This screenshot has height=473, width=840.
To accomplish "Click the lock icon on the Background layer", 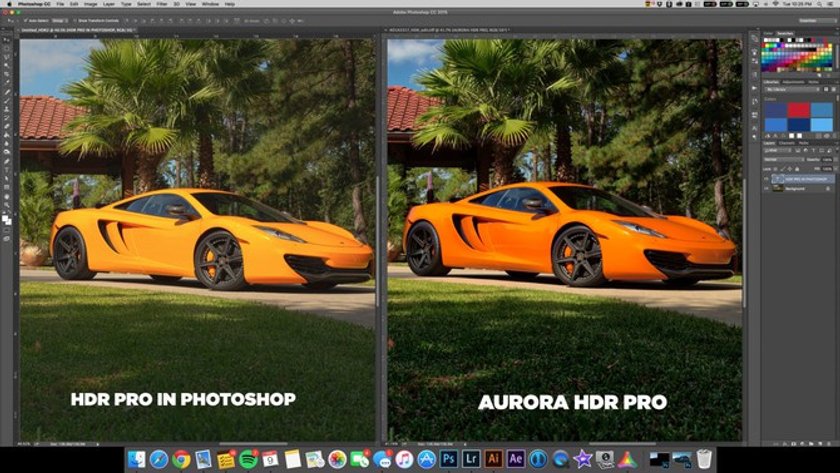I will [x=828, y=189].
